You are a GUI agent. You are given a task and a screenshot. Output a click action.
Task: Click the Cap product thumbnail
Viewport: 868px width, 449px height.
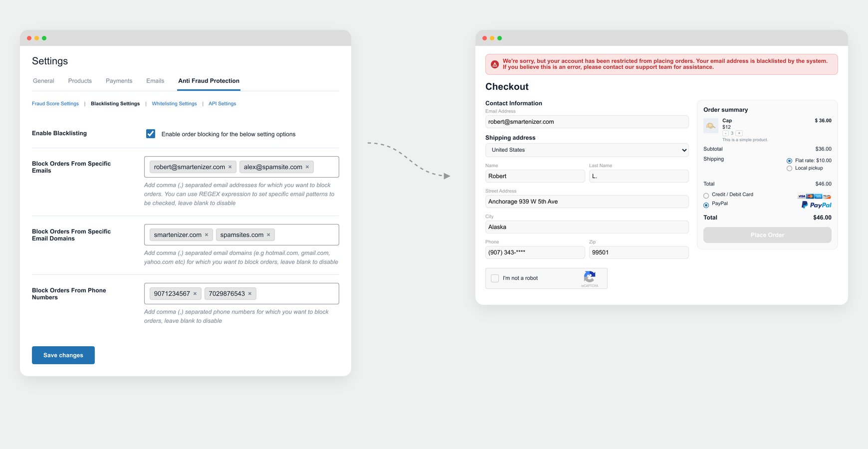(x=710, y=126)
